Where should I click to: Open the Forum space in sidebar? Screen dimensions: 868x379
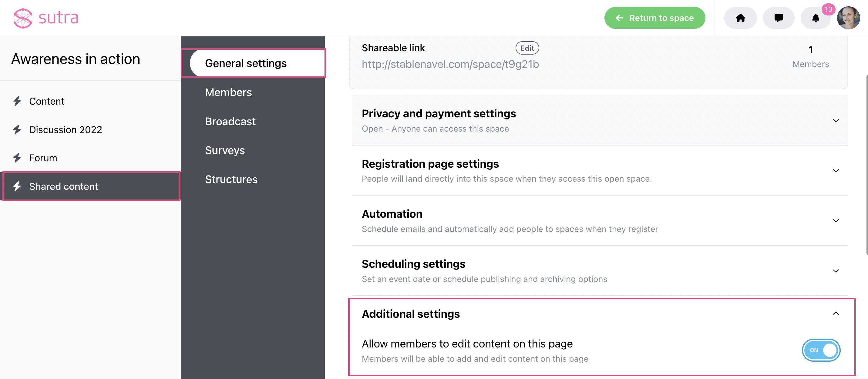[90, 158]
